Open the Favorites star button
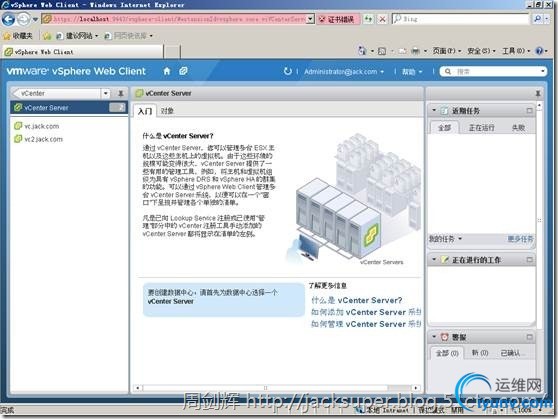Viewport: 558px width, 419px height. pyautogui.click(x=18, y=36)
